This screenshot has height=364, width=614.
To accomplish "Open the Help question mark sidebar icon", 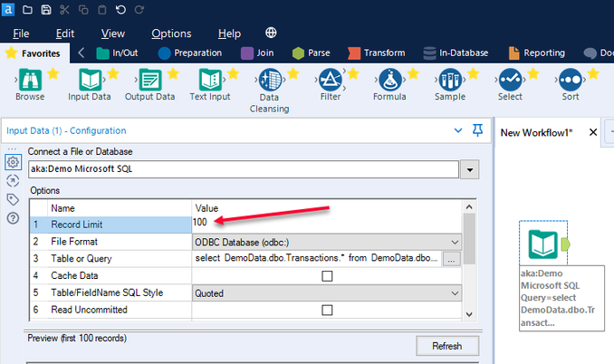I will [13, 218].
